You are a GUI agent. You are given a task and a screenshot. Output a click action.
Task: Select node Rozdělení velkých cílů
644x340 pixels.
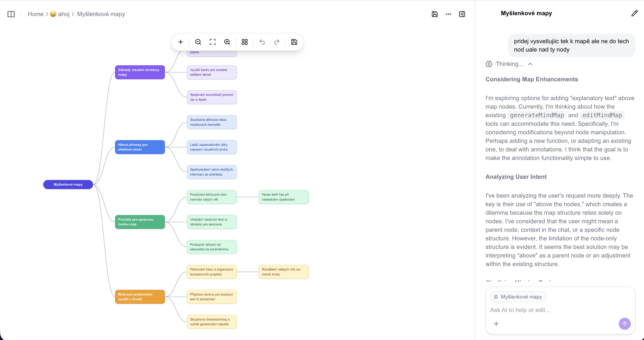click(x=284, y=272)
